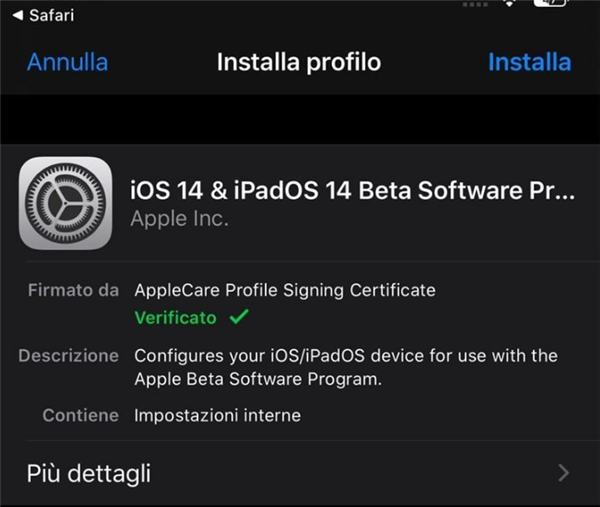
Task: Tap the Apple Inc. publisher text
Action: pyautogui.click(x=180, y=218)
